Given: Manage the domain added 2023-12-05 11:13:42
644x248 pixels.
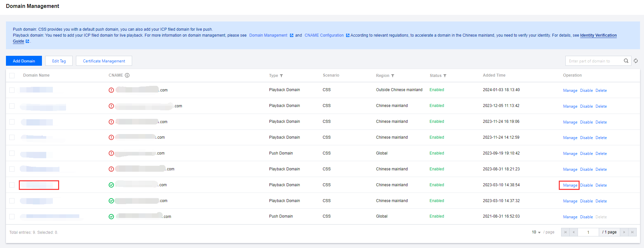Looking at the screenshot, I should (570, 106).
